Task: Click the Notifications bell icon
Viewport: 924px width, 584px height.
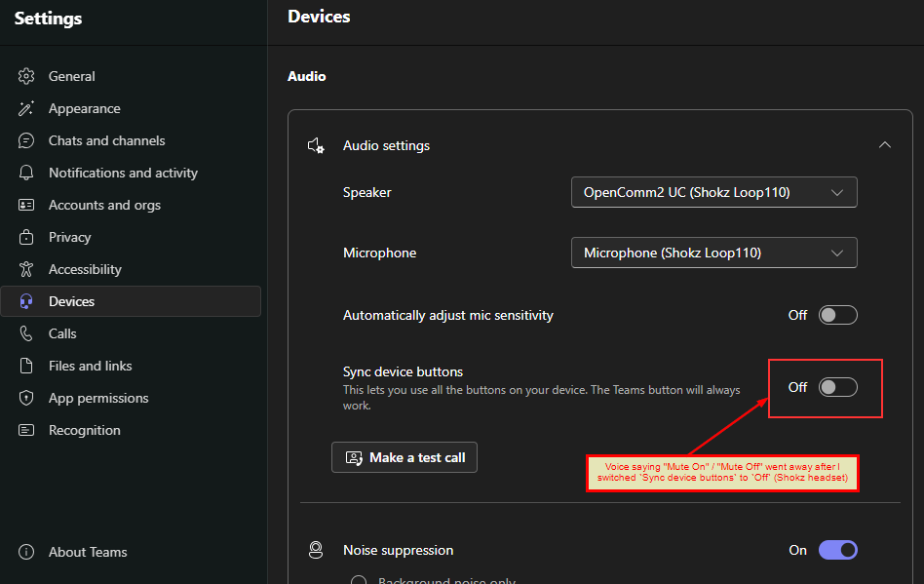Action: [x=26, y=173]
